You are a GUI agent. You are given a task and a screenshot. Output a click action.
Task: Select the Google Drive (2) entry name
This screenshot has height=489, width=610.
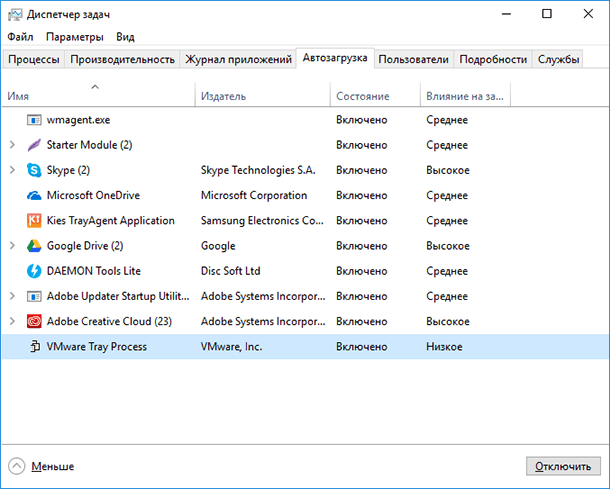coord(85,246)
